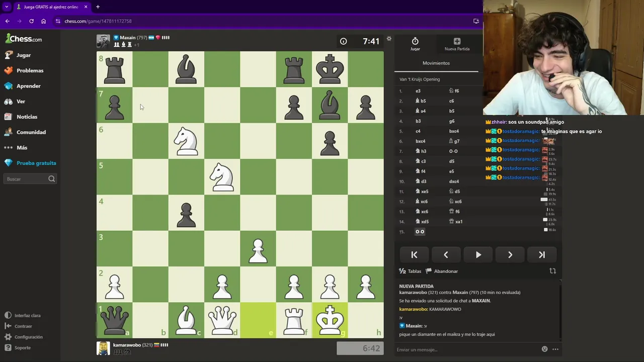
Task: Click the browser home button
Action: click(x=43, y=21)
